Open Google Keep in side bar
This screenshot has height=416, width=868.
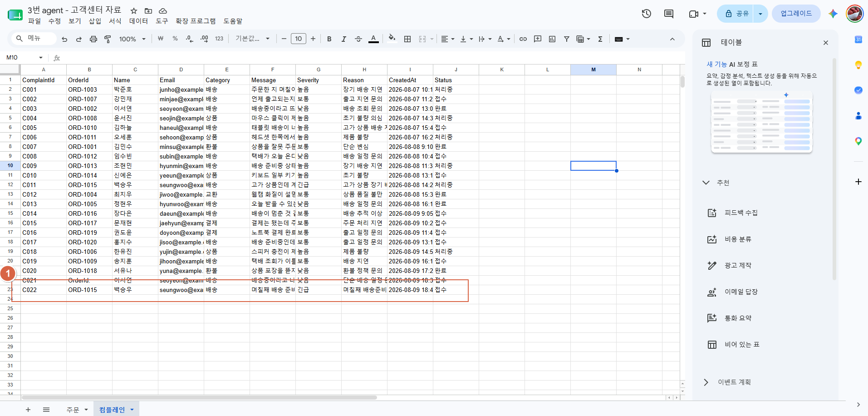coord(858,65)
